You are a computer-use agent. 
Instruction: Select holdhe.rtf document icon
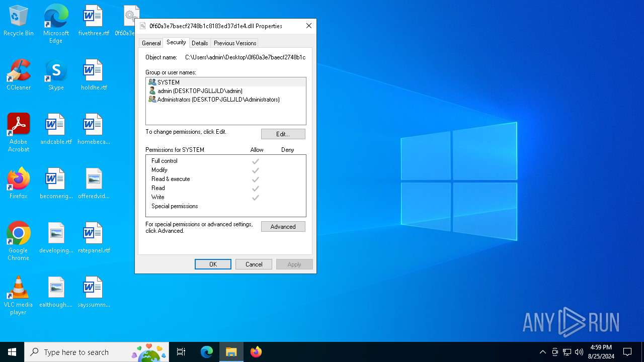pos(94,75)
